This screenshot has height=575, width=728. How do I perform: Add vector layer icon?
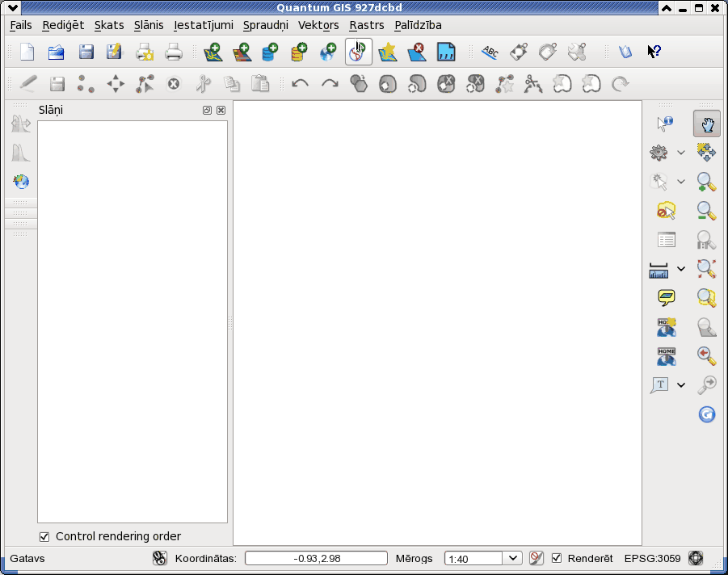[213, 52]
